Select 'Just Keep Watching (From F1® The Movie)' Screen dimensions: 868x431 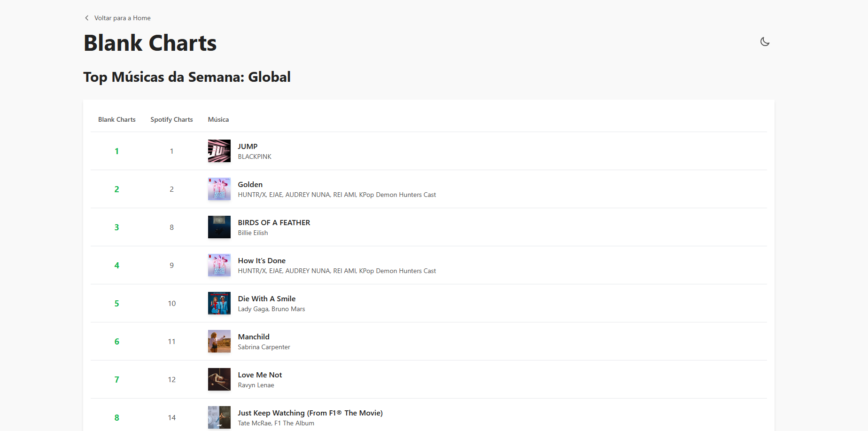coord(310,413)
